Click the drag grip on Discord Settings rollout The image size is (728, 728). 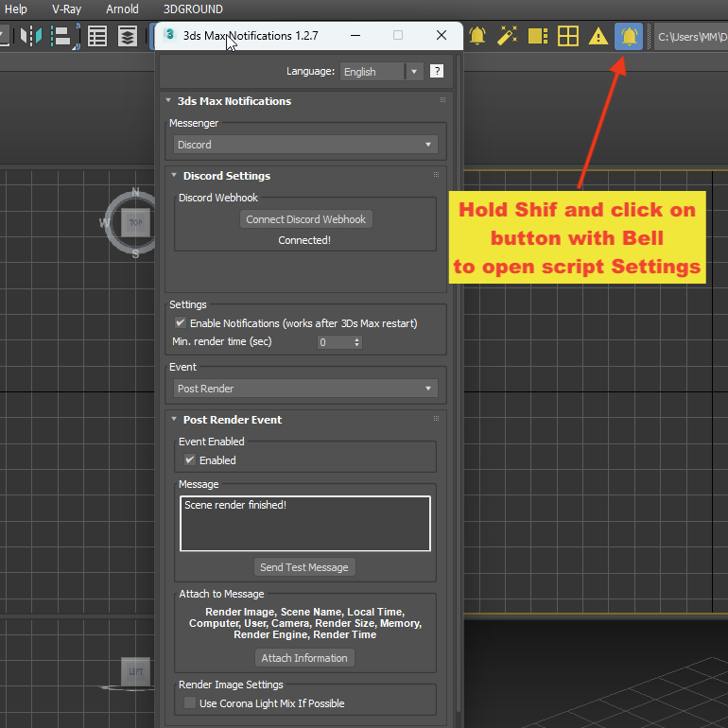[x=436, y=175]
